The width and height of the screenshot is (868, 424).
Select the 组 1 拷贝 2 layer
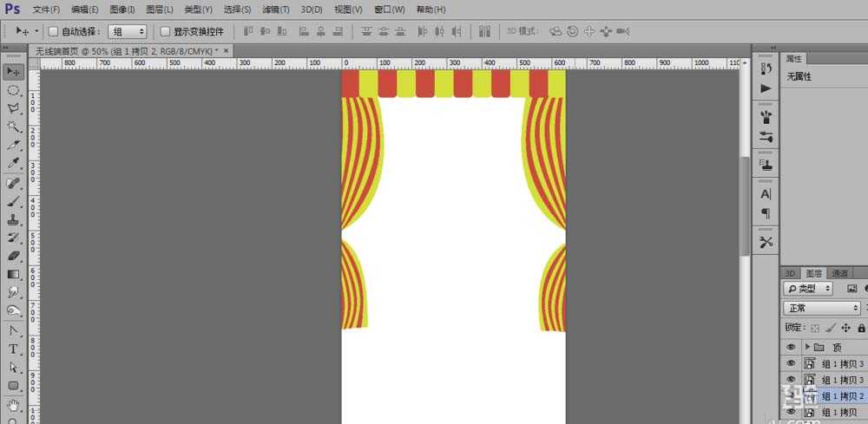(842, 396)
